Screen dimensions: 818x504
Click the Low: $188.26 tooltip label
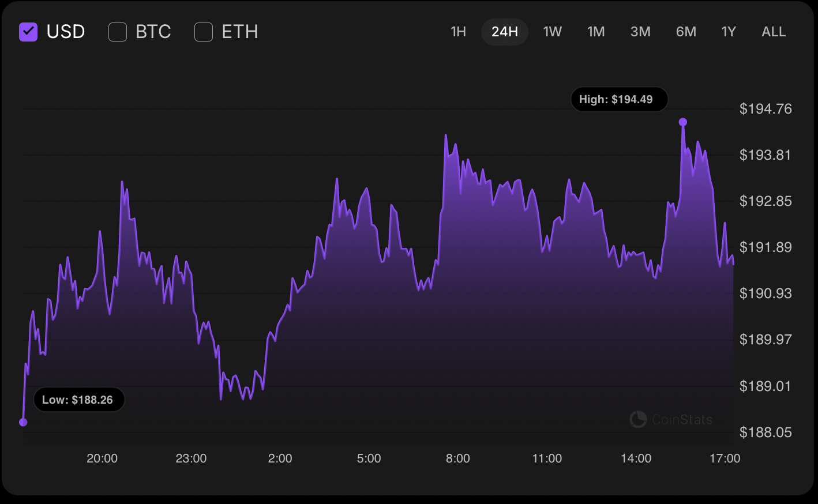click(79, 400)
